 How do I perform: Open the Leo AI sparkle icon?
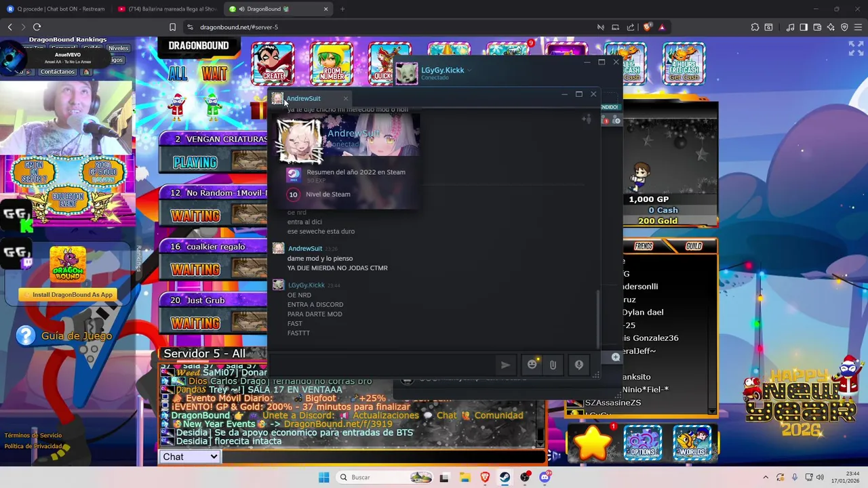(x=831, y=27)
